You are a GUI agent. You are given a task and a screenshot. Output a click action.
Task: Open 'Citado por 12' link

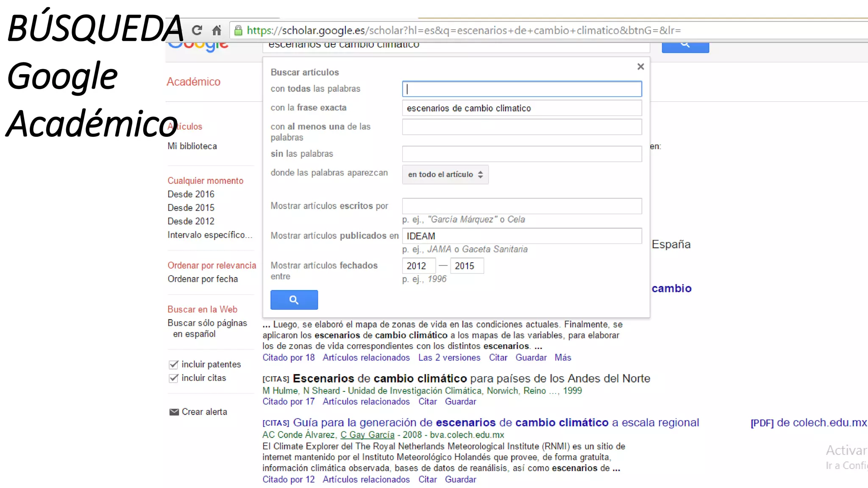coord(288,480)
